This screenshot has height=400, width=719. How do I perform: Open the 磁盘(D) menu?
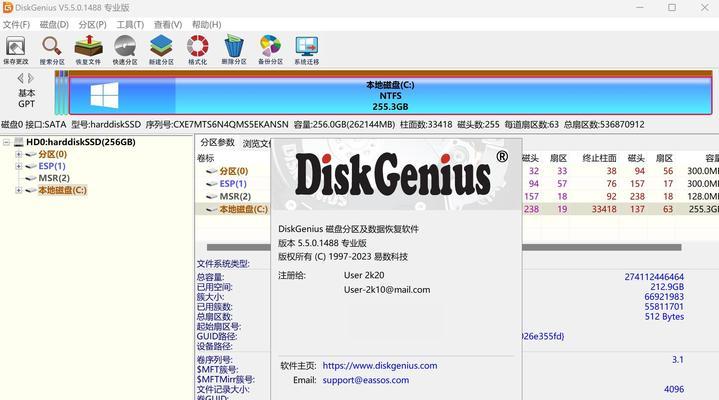tap(54, 25)
